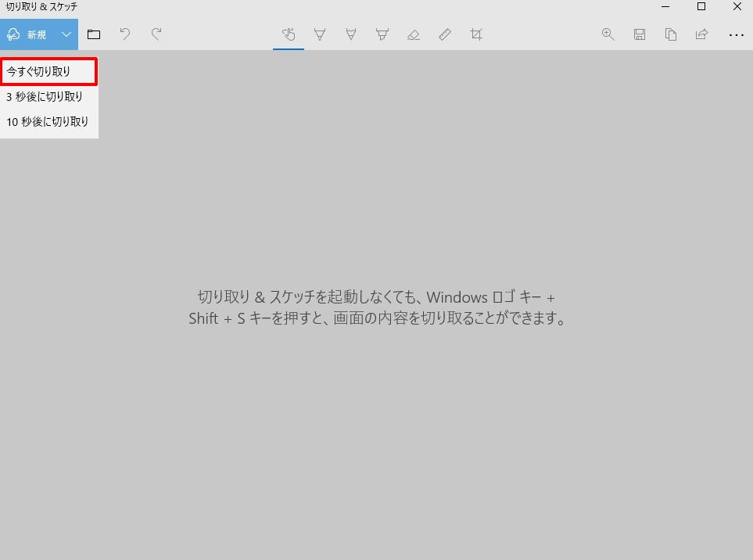Select the highlighter tool

tap(382, 34)
